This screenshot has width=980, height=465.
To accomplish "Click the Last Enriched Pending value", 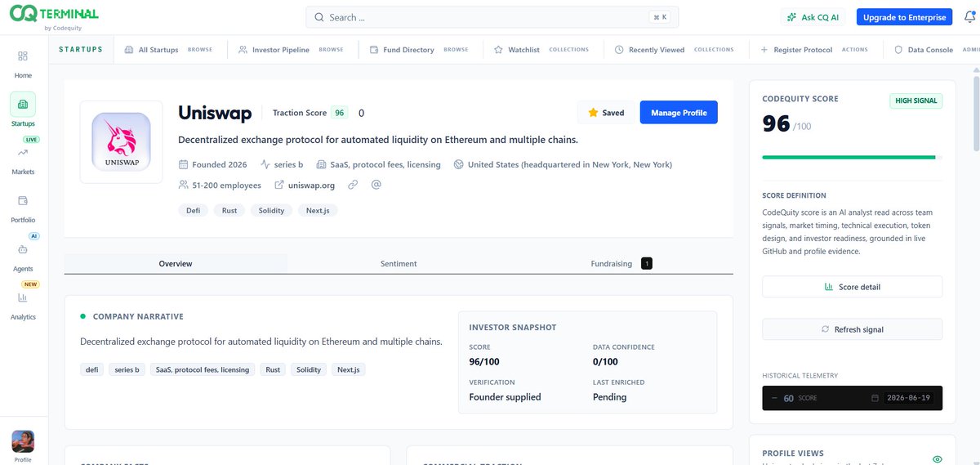I will 609,397.
